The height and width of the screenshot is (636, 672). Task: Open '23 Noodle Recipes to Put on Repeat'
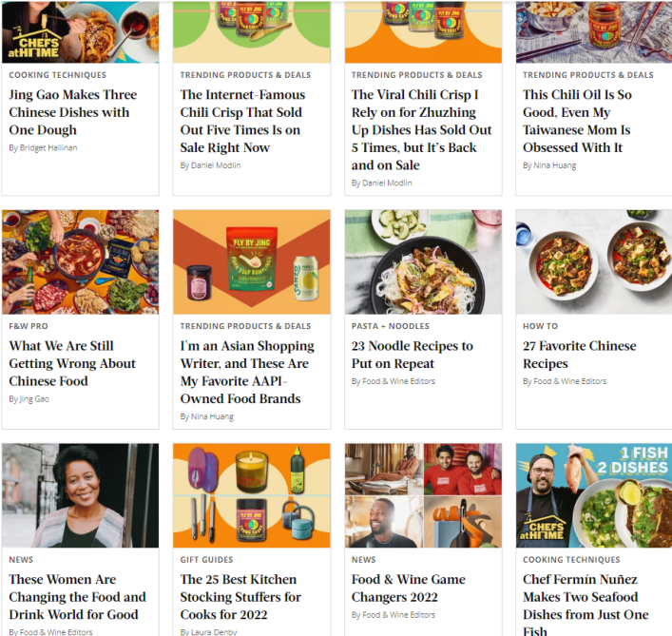413,355
